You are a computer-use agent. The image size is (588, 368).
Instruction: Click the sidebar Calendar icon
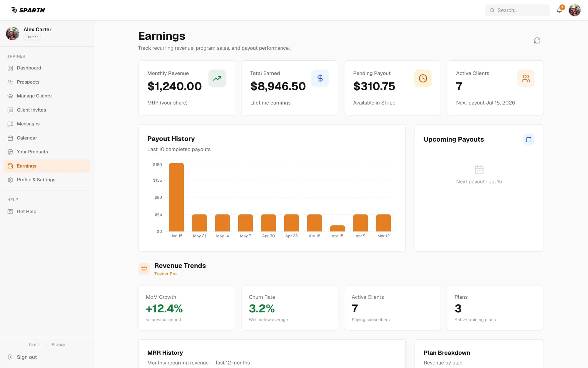click(x=10, y=138)
